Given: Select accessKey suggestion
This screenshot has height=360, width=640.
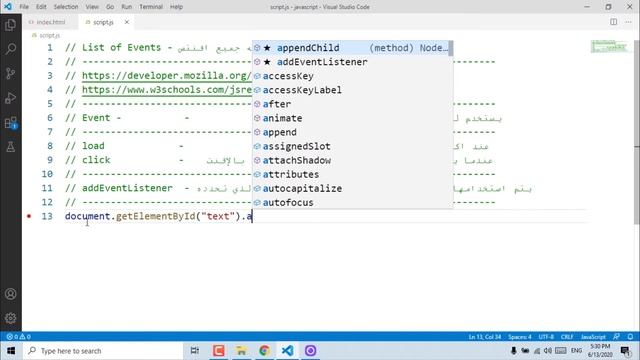Looking at the screenshot, I should click(x=351, y=76).
